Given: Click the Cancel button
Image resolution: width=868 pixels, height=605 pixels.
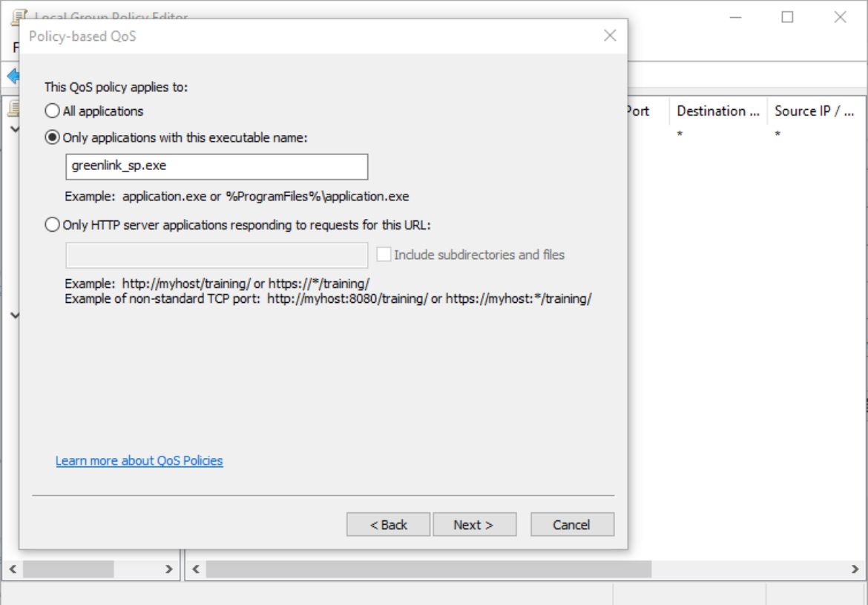Looking at the screenshot, I should [x=571, y=524].
